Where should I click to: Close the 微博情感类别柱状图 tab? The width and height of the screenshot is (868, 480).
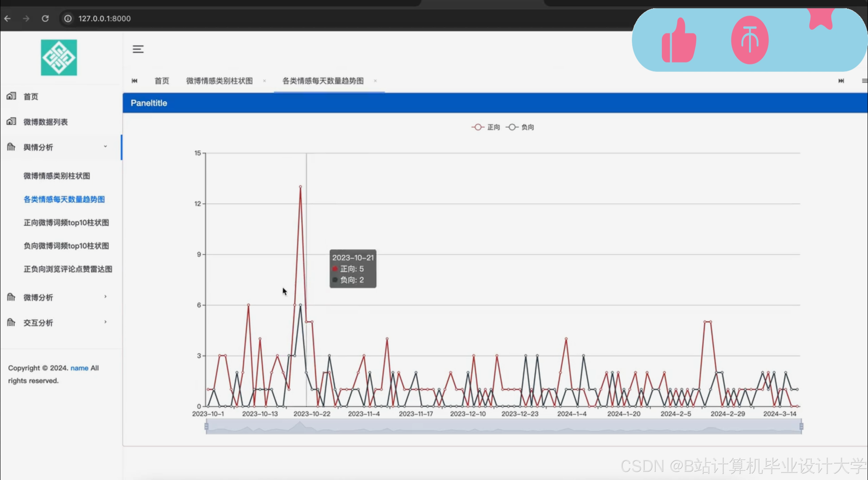265,81
